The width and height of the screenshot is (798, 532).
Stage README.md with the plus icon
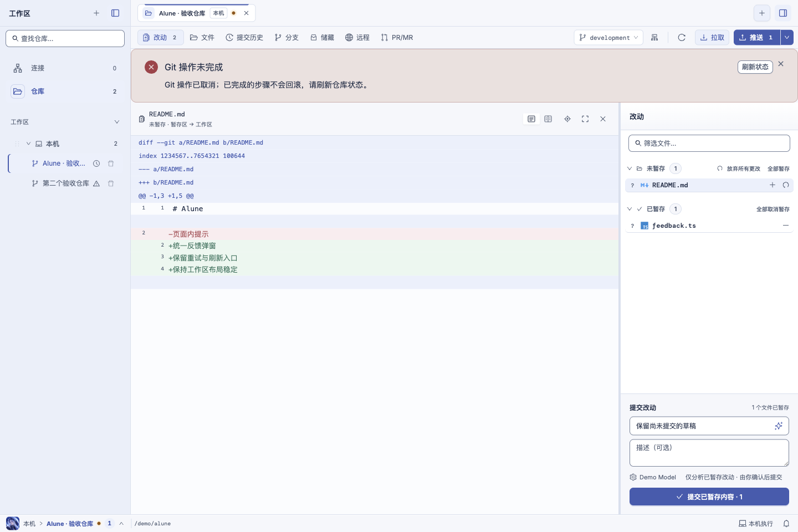pos(773,185)
